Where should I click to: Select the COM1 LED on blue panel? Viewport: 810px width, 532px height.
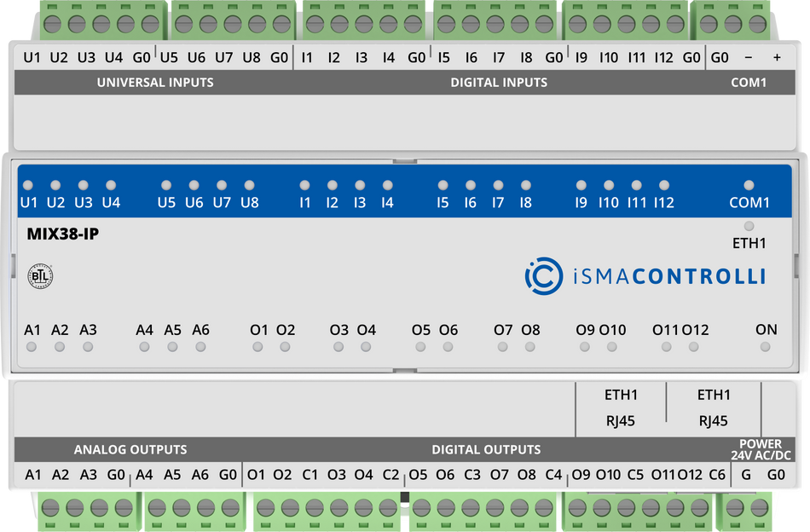coord(749,185)
